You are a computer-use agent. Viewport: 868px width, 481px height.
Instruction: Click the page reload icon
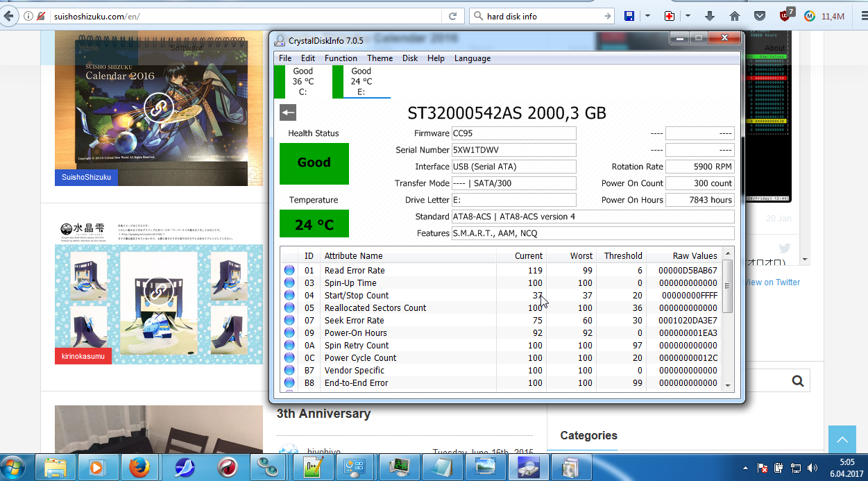click(x=452, y=16)
